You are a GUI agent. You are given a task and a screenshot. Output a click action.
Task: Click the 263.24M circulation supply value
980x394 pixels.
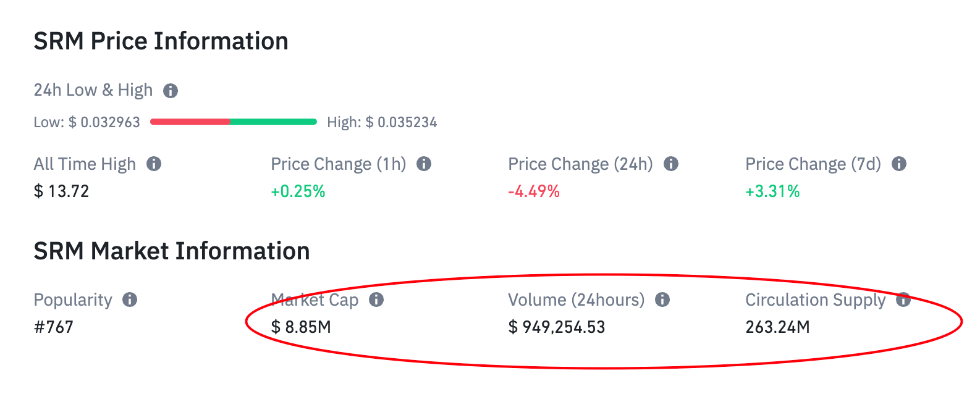click(777, 327)
